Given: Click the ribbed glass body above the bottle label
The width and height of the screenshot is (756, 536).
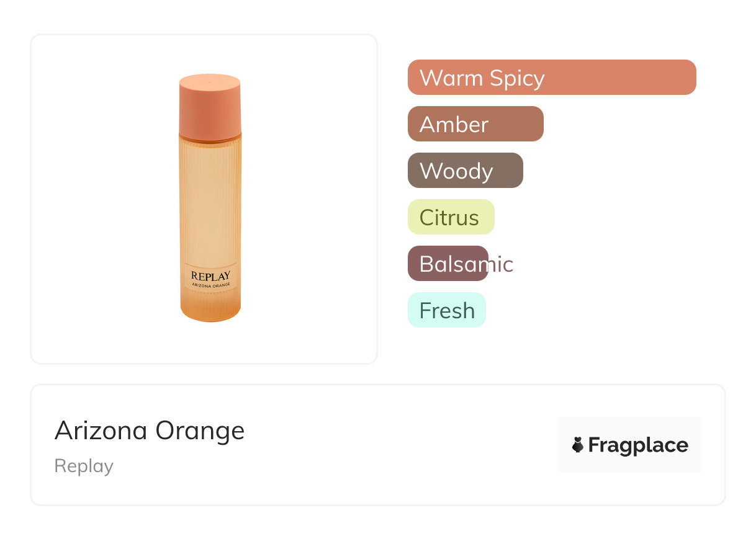Looking at the screenshot, I should click(x=210, y=199).
